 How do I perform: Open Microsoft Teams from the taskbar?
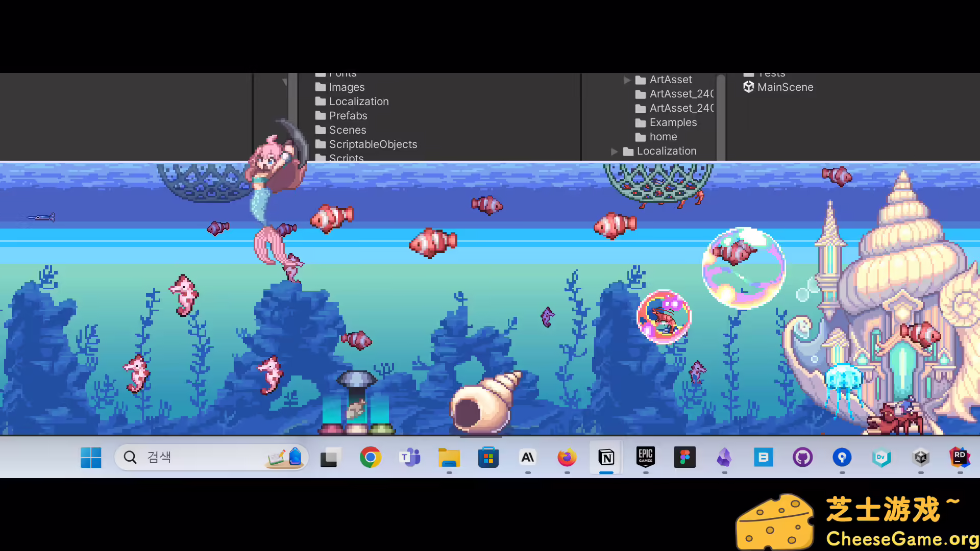click(x=410, y=457)
